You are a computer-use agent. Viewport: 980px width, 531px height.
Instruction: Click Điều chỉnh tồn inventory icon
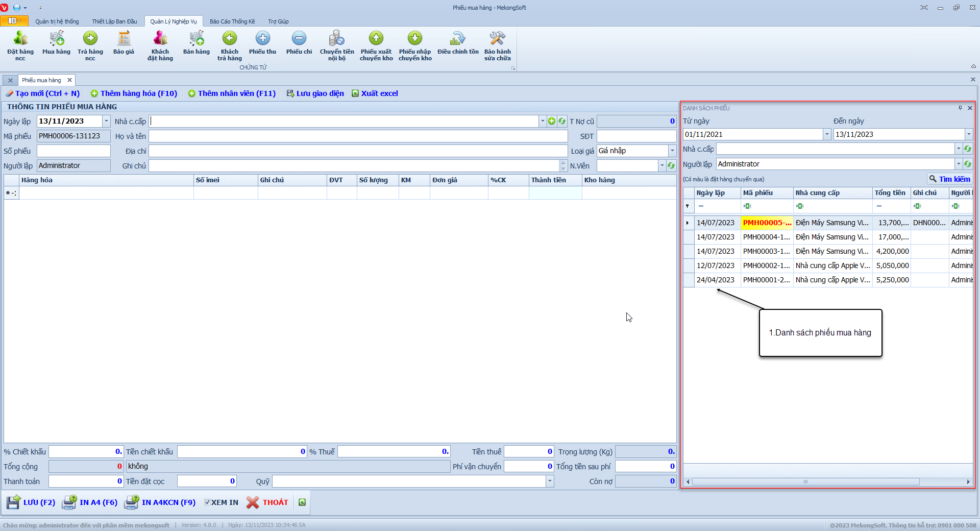click(x=458, y=42)
